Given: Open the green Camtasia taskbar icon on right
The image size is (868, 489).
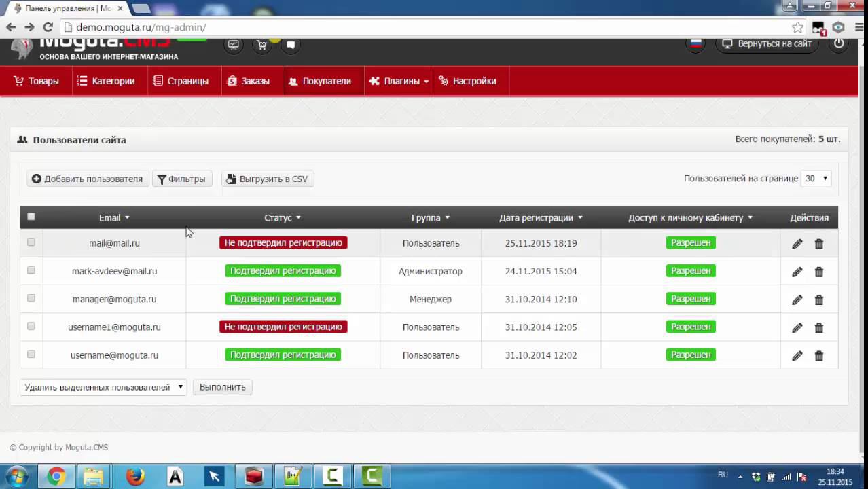Looking at the screenshot, I should tap(372, 476).
